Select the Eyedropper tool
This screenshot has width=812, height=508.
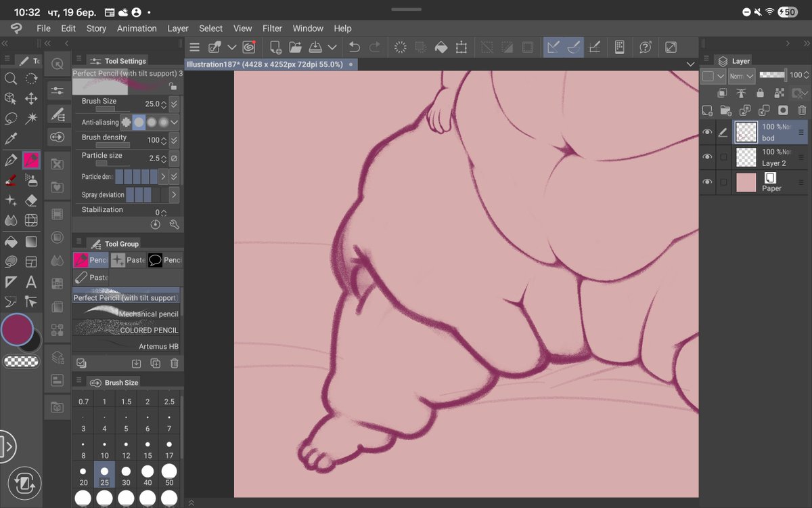pyautogui.click(x=11, y=139)
